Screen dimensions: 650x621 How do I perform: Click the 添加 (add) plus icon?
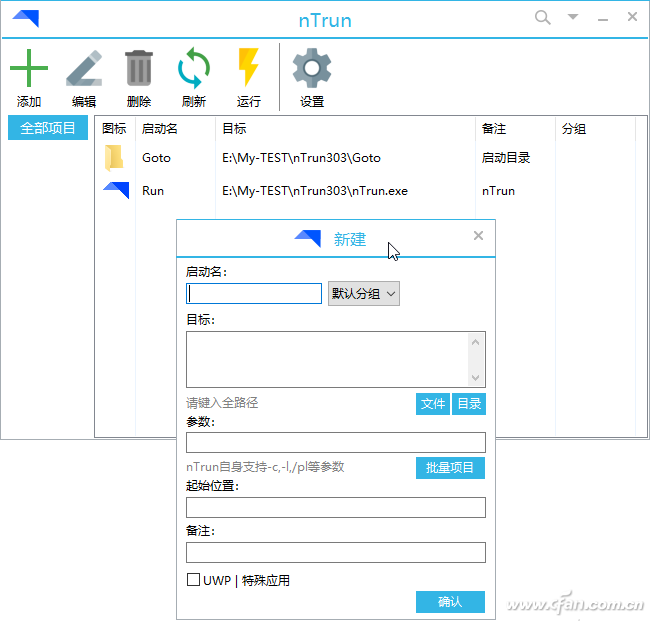coord(29,68)
